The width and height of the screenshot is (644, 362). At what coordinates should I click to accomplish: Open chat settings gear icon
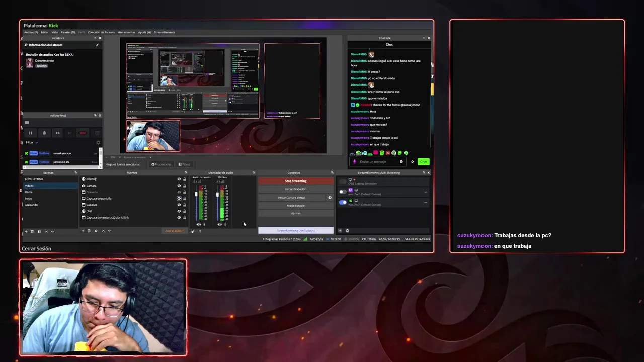(413, 162)
